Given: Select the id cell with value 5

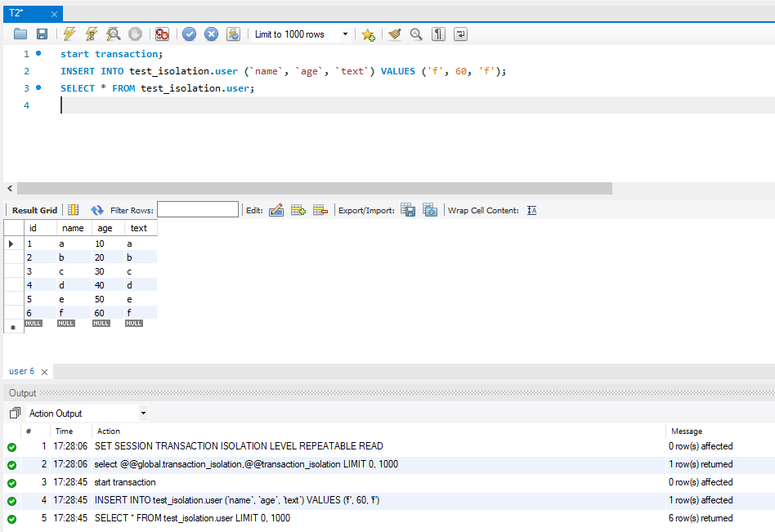Looking at the screenshot, I should tap(40, 299).
